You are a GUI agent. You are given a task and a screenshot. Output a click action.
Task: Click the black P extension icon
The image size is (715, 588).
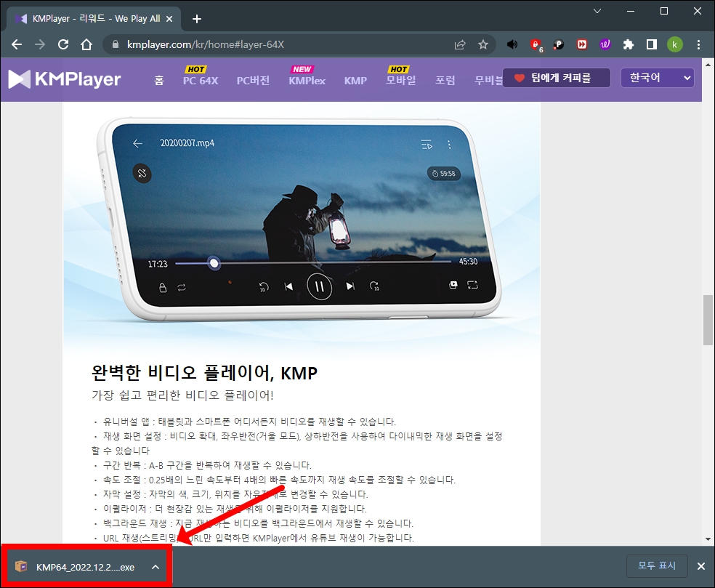coord(558,44)
